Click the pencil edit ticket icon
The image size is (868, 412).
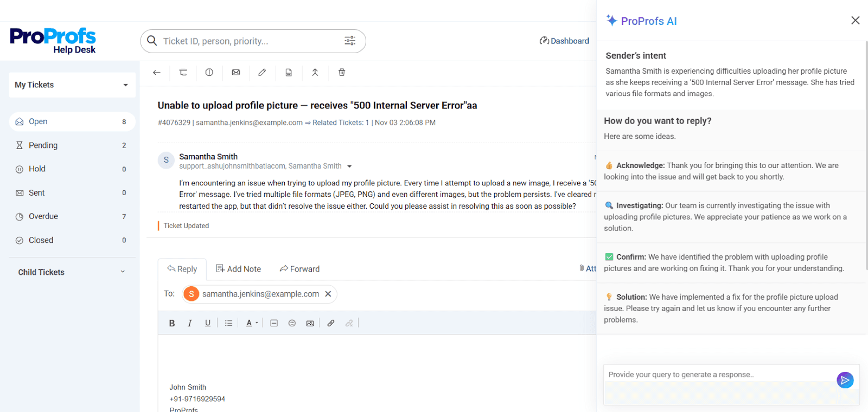point(262,73)
